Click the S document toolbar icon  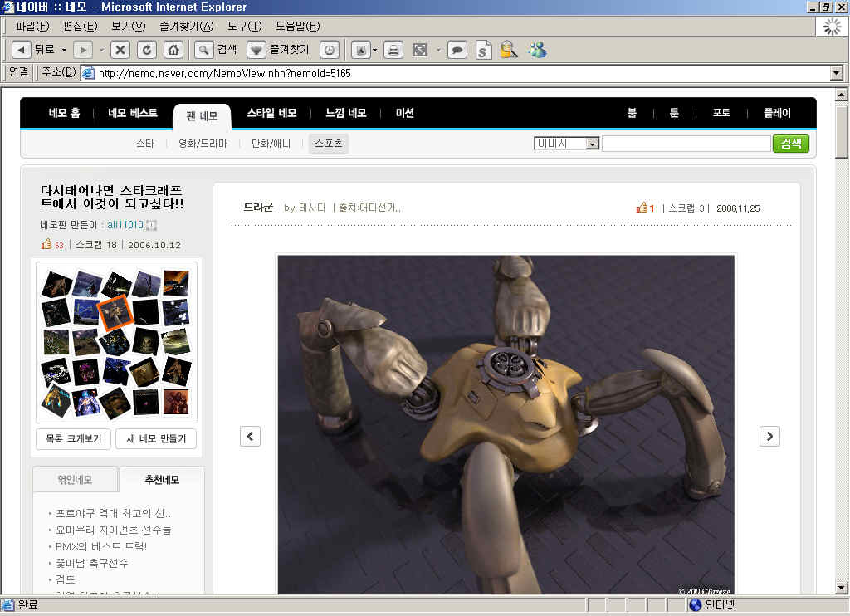(483, 50)
